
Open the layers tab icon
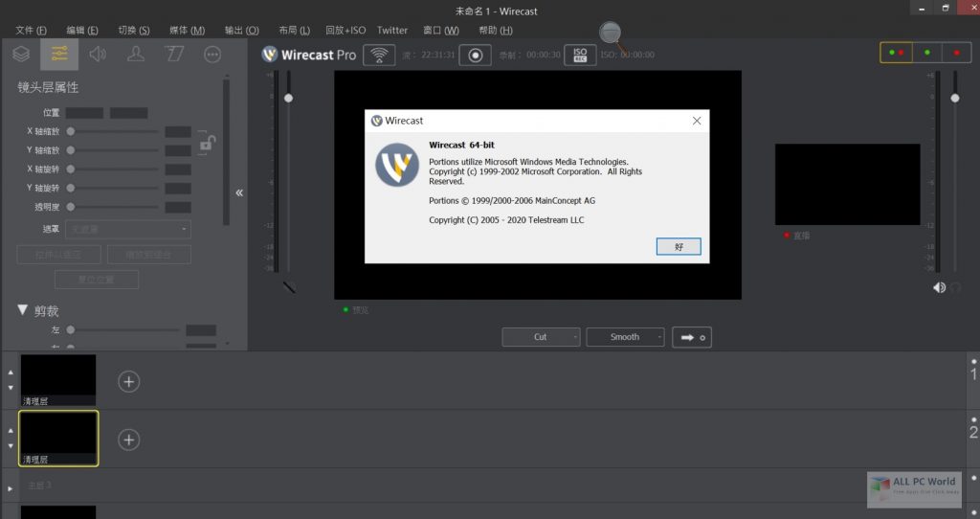[21, 55]
